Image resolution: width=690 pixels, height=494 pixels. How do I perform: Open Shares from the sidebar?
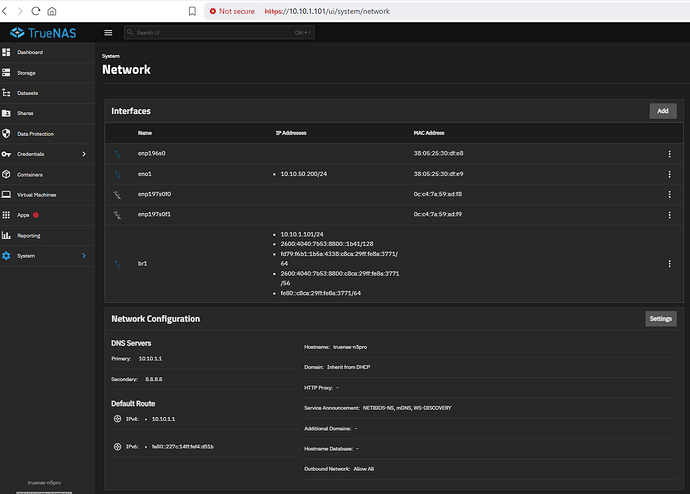point(47,113)
